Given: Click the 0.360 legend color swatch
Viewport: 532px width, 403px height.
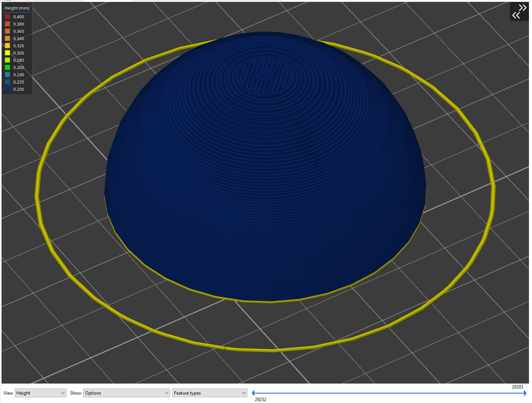Looking at the screenshot, I should [7, 31].
